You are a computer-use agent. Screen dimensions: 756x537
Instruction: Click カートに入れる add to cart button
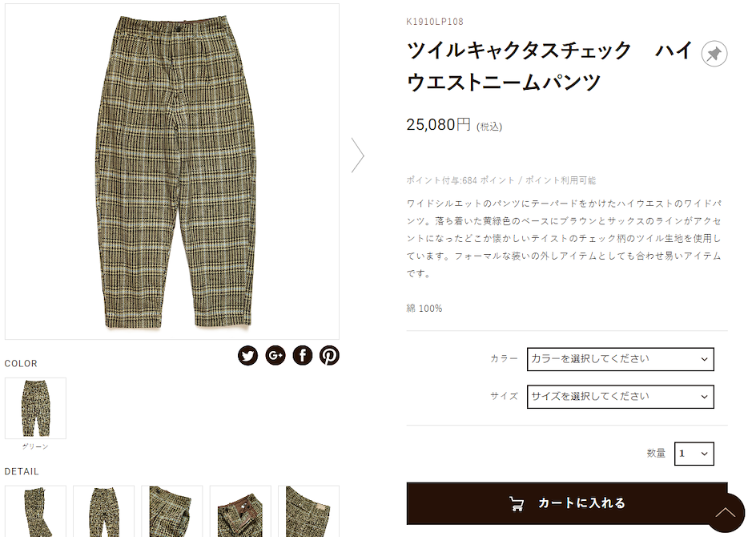click(567, 503)
